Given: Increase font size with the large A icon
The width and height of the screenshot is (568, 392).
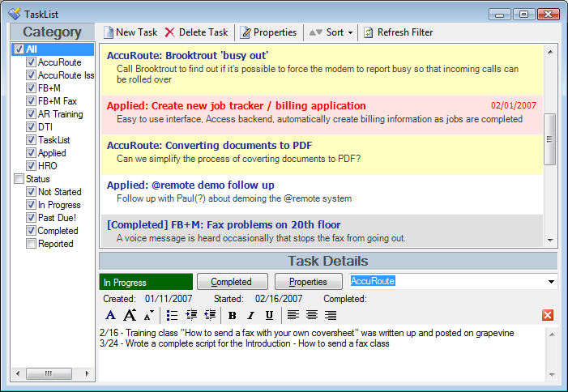Looking at the screenshot, I should [130, 315].
